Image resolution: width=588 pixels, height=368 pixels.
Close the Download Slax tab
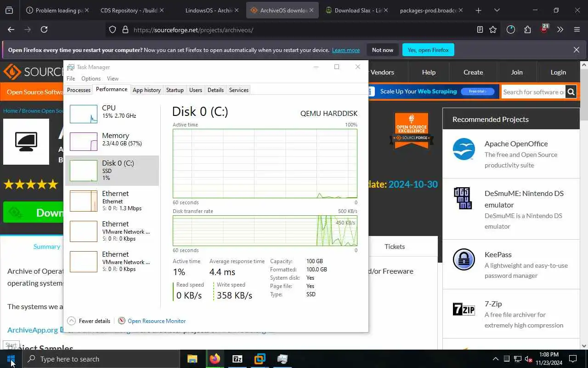[386, 10]
